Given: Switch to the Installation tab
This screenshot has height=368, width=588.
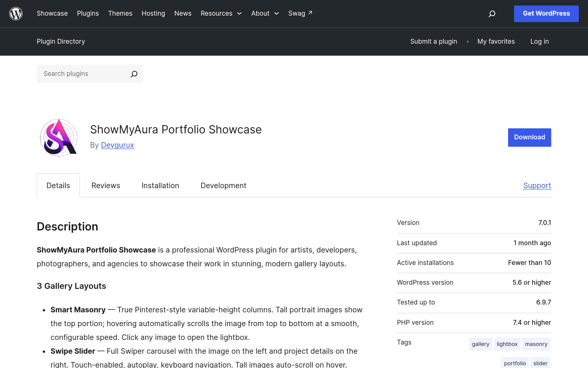Looking at the screenshot, I should pyautogui.click(x=160, y=185).
